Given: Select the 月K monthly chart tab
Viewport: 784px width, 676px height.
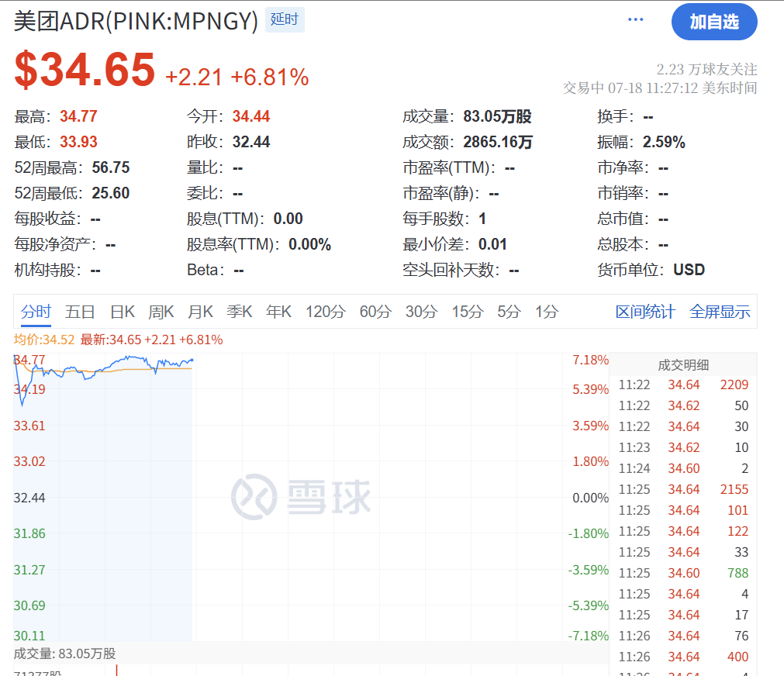Looking at the screenshot, I should click(x=200, y=312).
